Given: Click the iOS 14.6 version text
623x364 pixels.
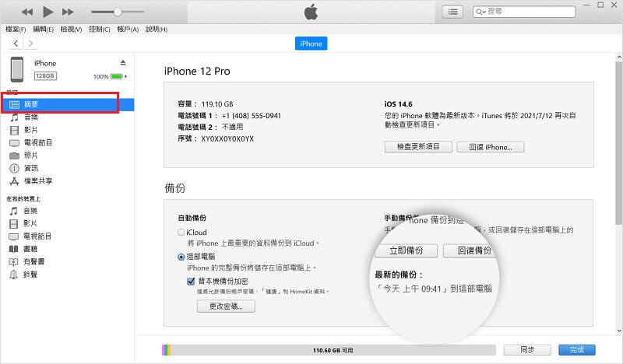Looking at the screenshot, I should 398,104.
